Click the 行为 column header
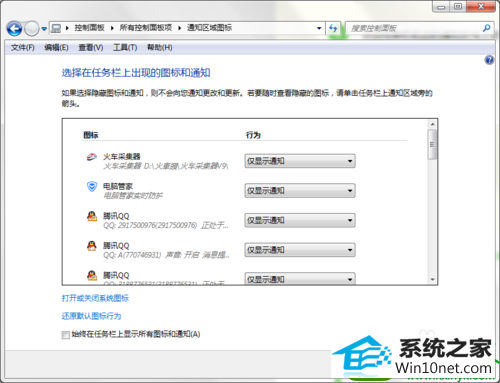 tap(253, 135)
